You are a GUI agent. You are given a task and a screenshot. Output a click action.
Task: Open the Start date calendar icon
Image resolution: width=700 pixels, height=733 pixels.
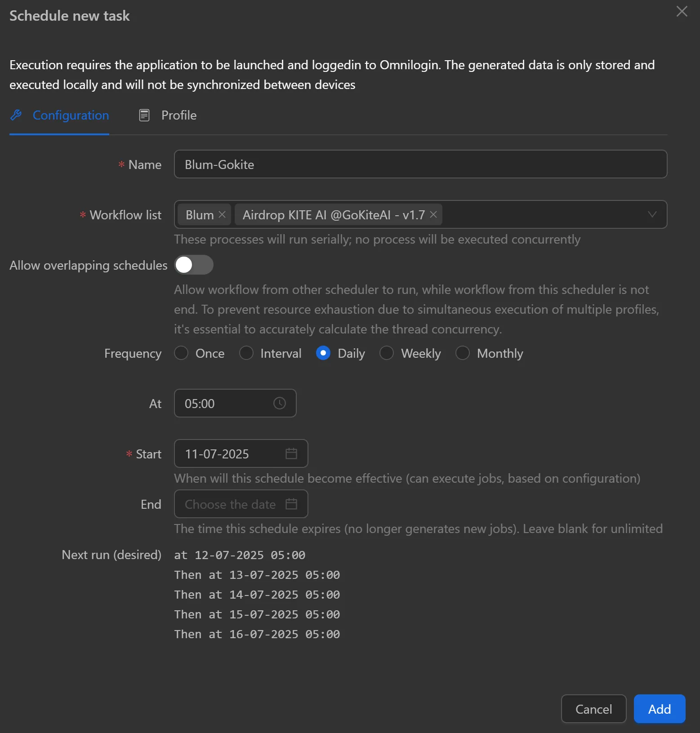click(291, 453)
